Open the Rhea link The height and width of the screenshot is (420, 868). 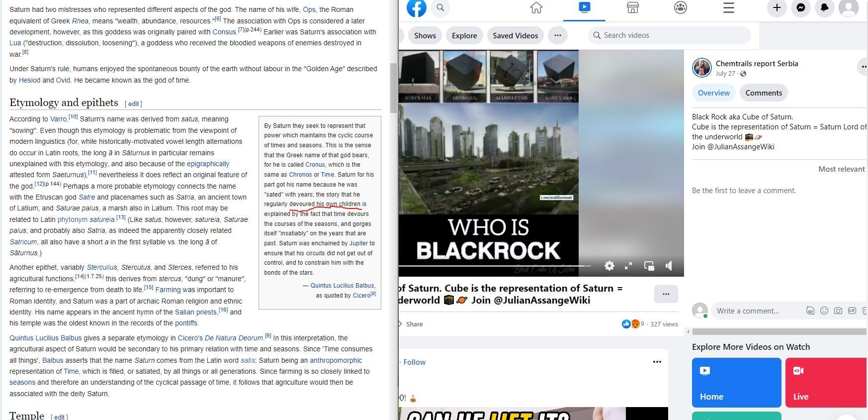[x=80, y=21]
